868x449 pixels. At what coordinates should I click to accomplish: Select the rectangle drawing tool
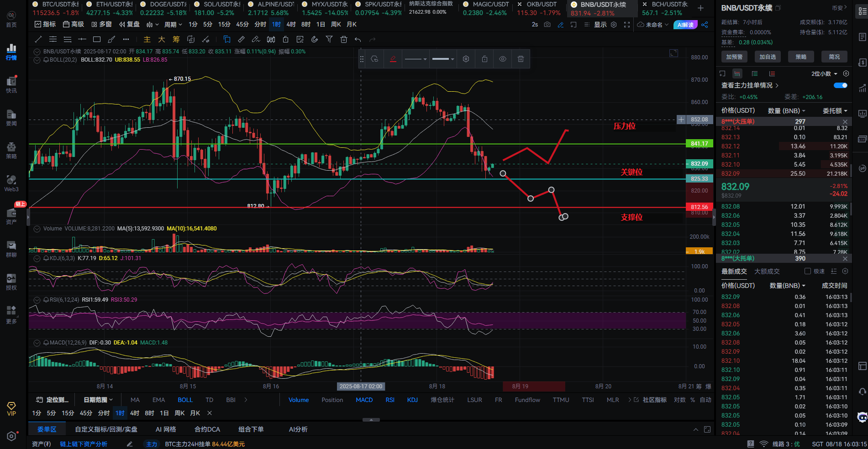coord(97,40)
